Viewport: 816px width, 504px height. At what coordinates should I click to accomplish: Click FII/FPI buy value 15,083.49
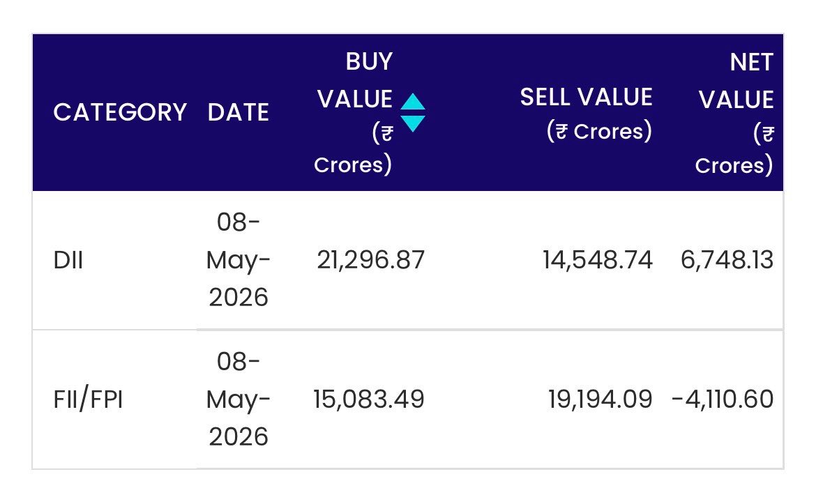(x=368, y=399)
